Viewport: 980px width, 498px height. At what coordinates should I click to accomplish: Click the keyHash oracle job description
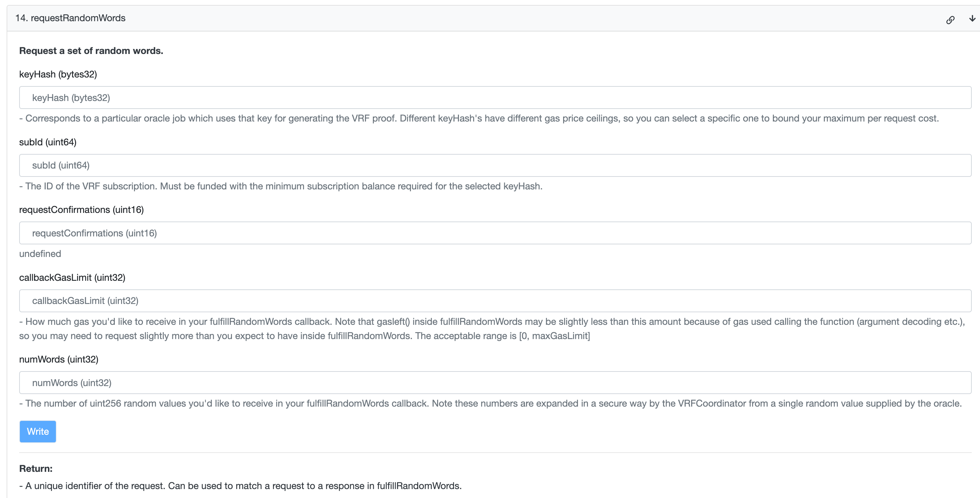click(479, 119)
